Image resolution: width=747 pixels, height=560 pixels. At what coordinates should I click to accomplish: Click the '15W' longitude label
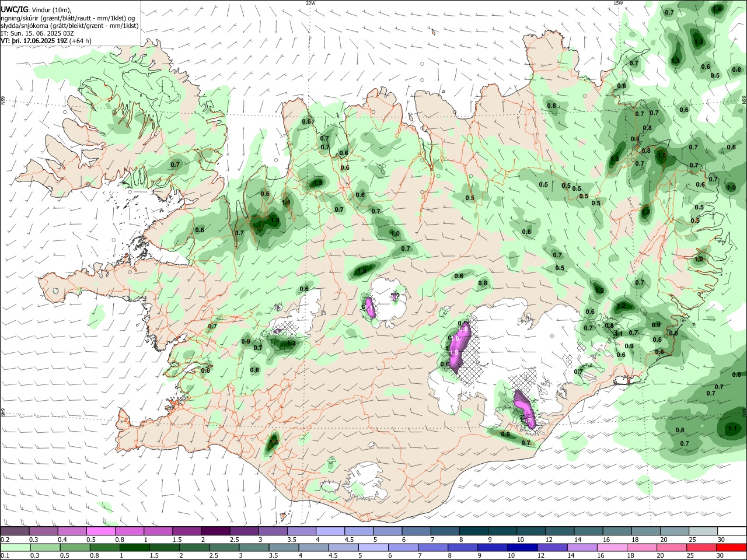(x=618, y=3)
